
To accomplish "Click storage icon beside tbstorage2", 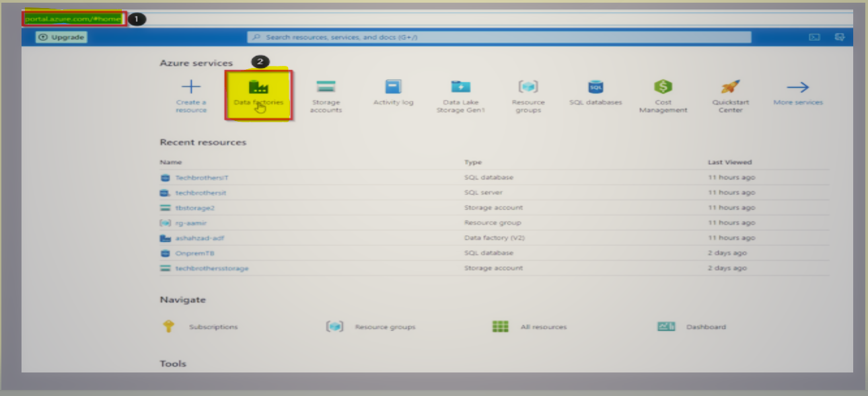I will point(165,208).
